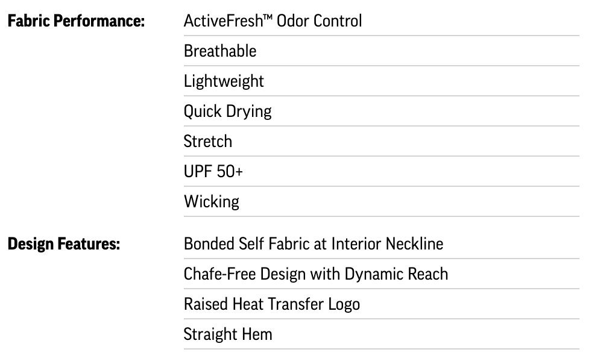Select the Stretch list item

click(207, 142)
